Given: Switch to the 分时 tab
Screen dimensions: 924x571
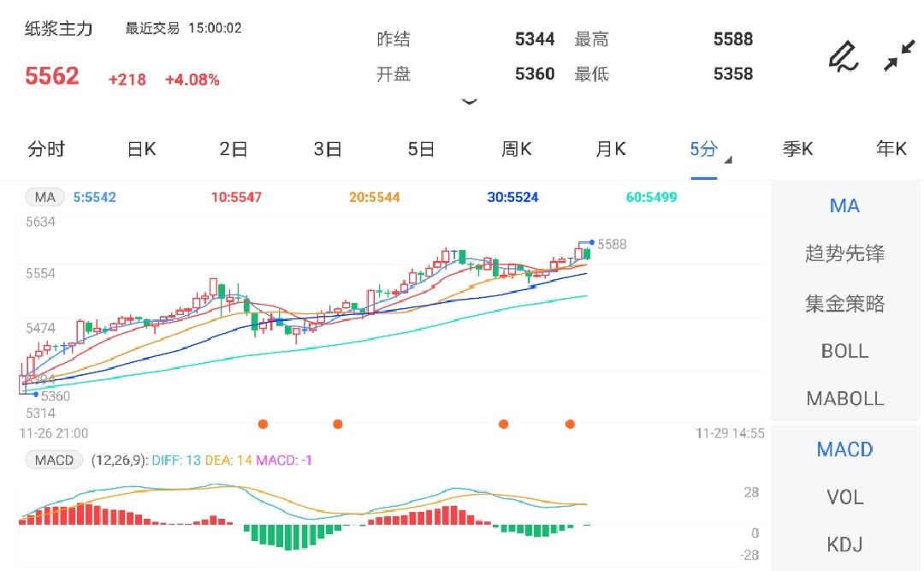Looking at the screenshot, I should [46, 148].
